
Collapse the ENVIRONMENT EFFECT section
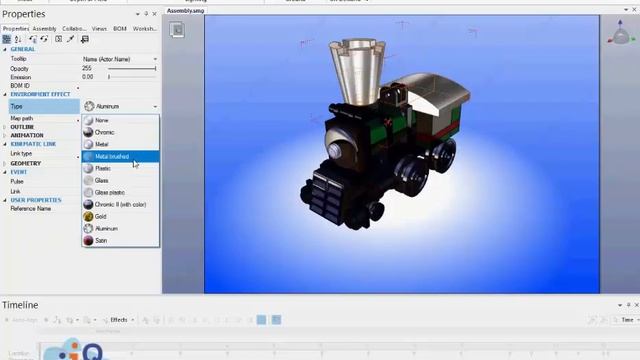tap(5, 94)
